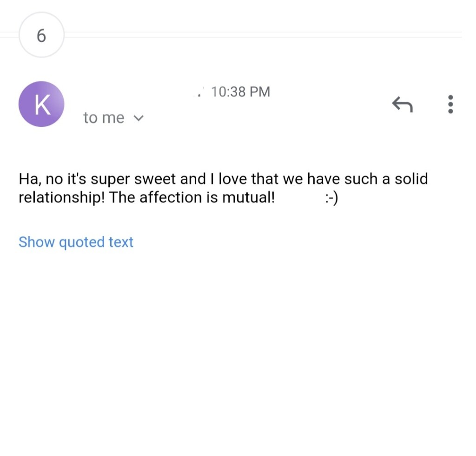Viewport: 476px width, 456px height.
Task: Click the "to me" recipient label
Action: click(x=104, y=118)
